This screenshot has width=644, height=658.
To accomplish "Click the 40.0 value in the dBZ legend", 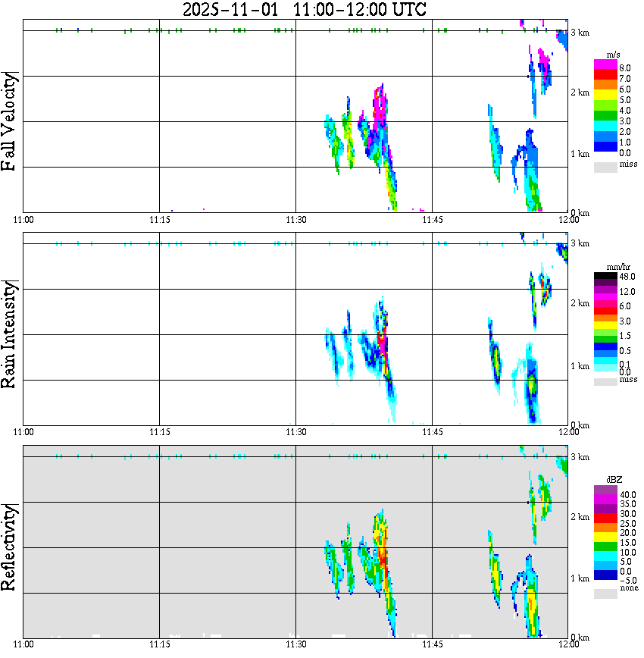I will pos(628,495).
